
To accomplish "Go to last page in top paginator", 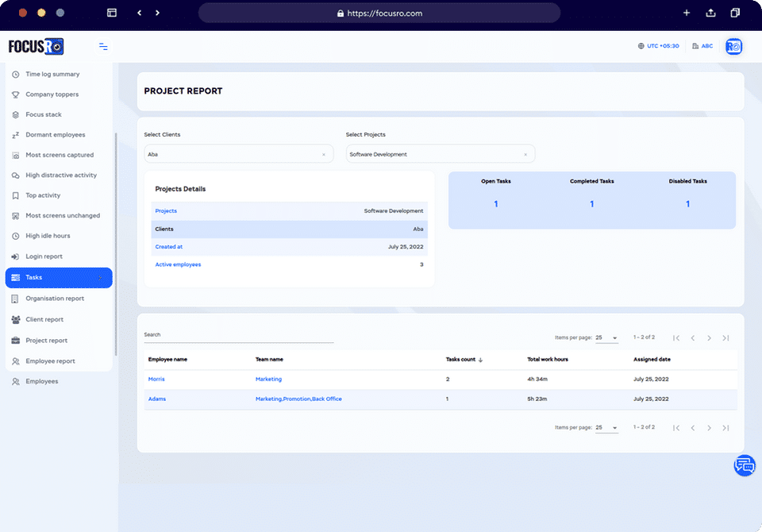I will pyautogui.click(x=725, y=338).
